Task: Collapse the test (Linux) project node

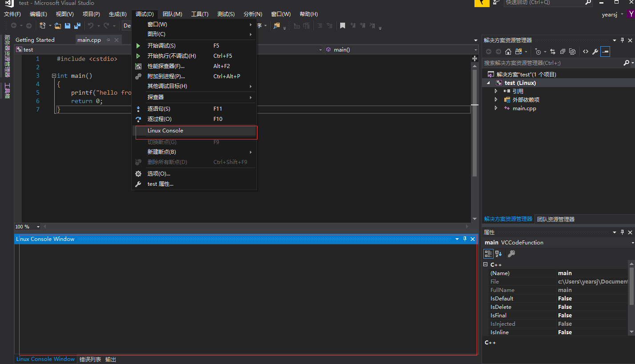Action: point(488,83)
